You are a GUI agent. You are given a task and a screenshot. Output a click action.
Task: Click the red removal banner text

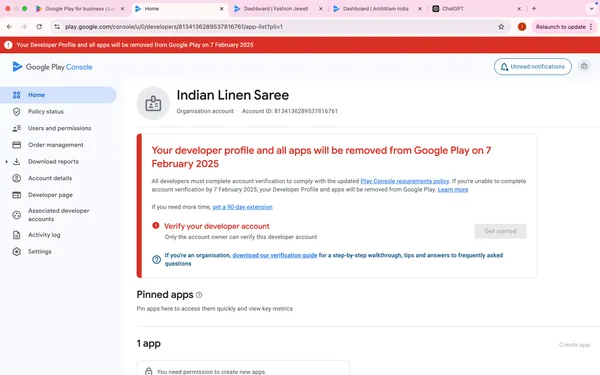[x=135, y=45]
